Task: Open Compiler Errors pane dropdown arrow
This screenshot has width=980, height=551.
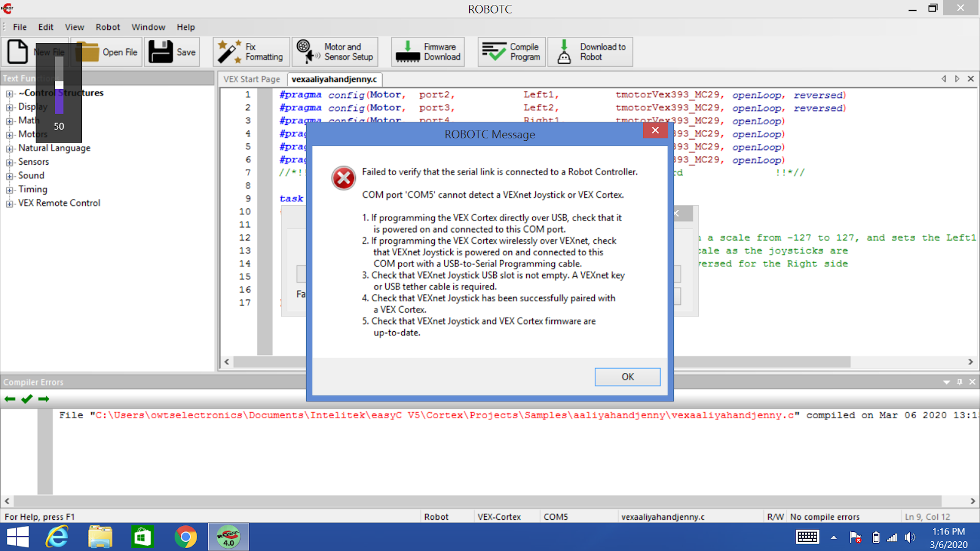Action: (x=947, y=382)
